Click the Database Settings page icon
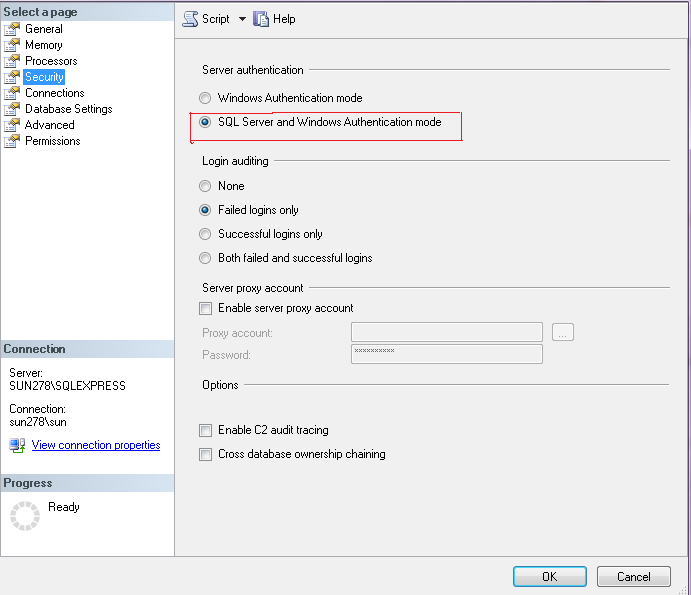The height and width of the screenshot is (595, 691). pos(12,109)
